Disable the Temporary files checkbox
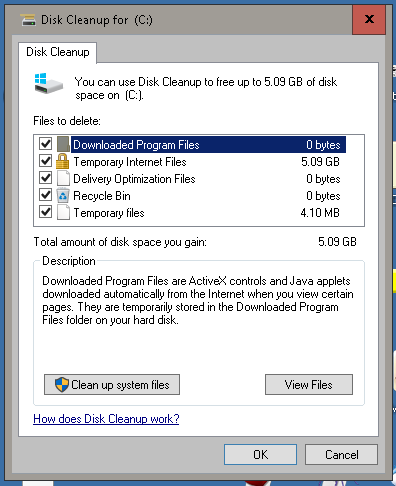396x486 pixels. pyautogui.click(x=45, y=212)
